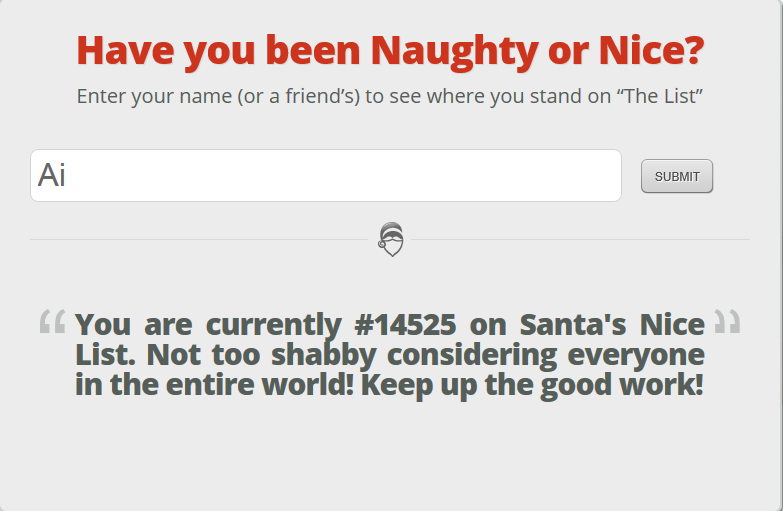Click the word "everyone" in the quote
Image resolution: width=783 pixels, height=511 pixels.
pos(636,355)
